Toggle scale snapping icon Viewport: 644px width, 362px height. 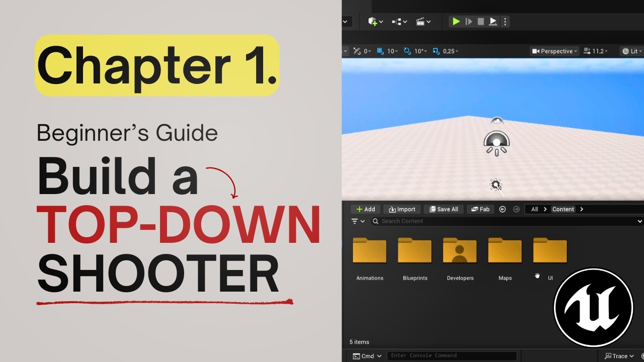[x=436, y=51]
